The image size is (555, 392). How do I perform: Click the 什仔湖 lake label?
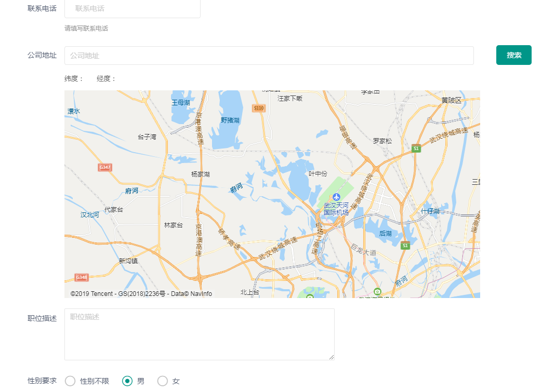pos(430,211)
